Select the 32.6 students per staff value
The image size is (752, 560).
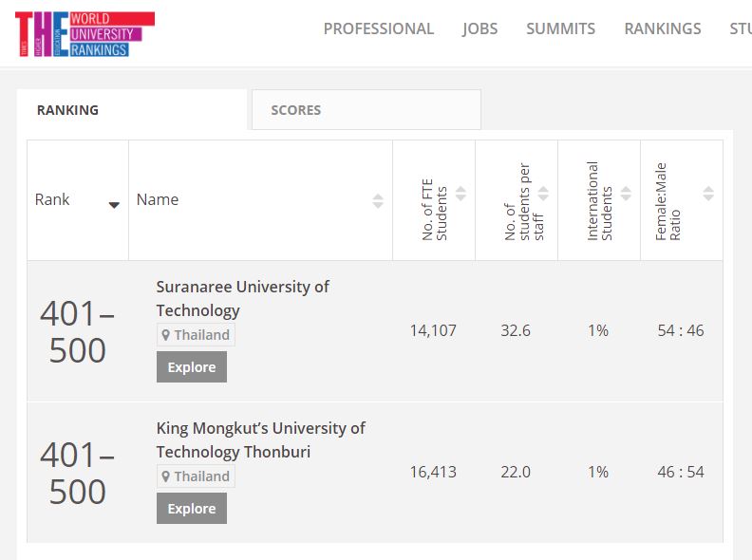point(516,330)
